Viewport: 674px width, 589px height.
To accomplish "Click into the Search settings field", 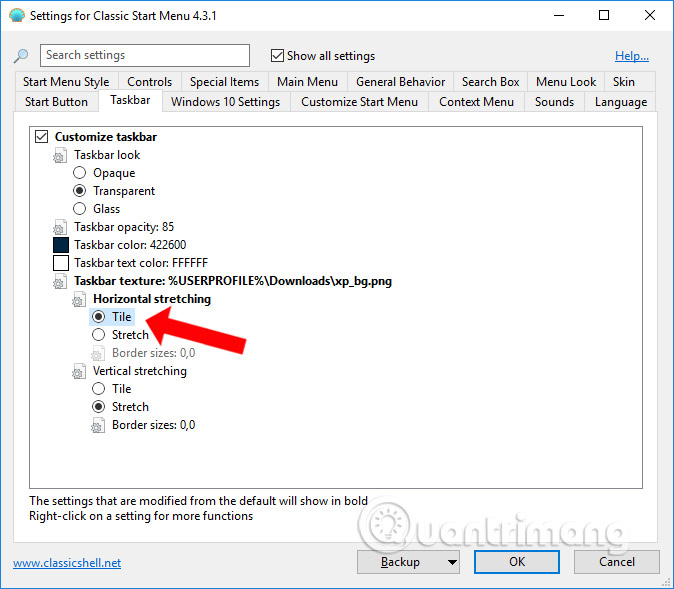I will 145,55.
